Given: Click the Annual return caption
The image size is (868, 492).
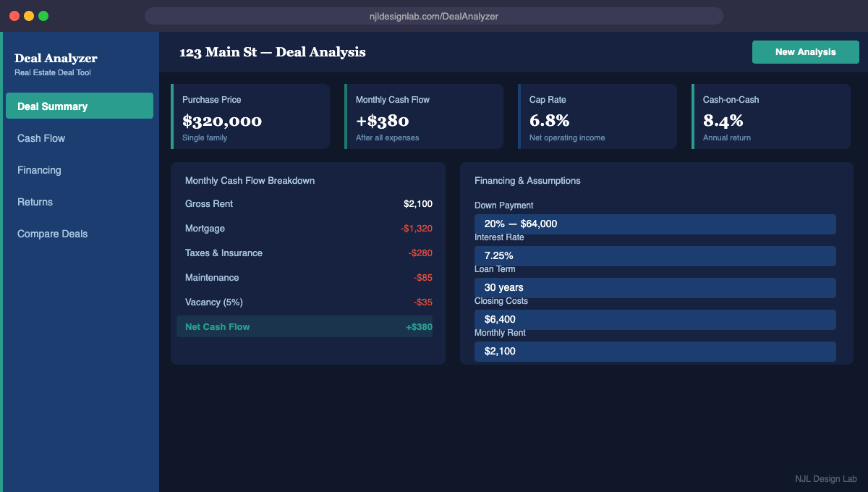Looking at the screenshot, I should pos(727,137).
